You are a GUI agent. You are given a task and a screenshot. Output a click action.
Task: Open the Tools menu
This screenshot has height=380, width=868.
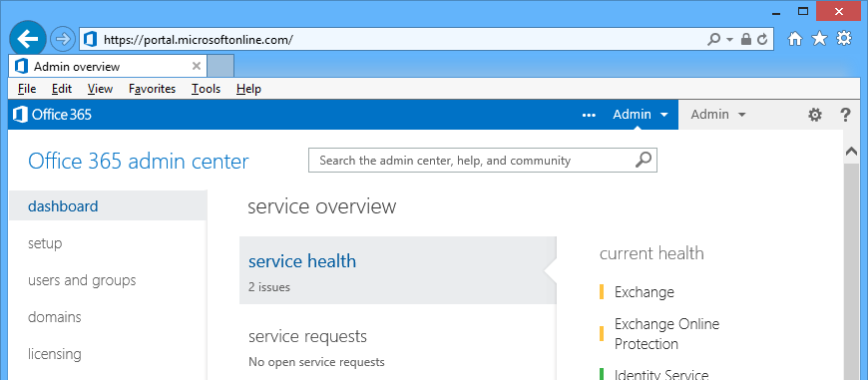coord(206,89)
